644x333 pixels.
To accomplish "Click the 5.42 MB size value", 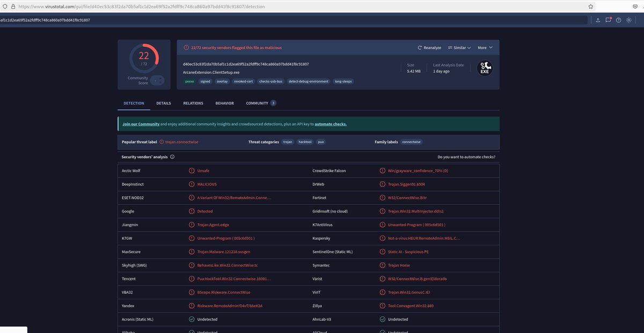I will pos(414,71).
